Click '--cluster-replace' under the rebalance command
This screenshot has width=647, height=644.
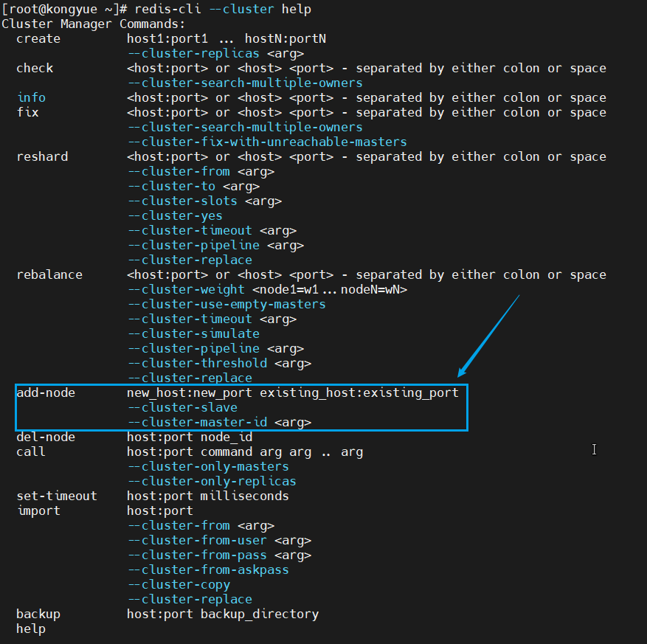(190, 378)
